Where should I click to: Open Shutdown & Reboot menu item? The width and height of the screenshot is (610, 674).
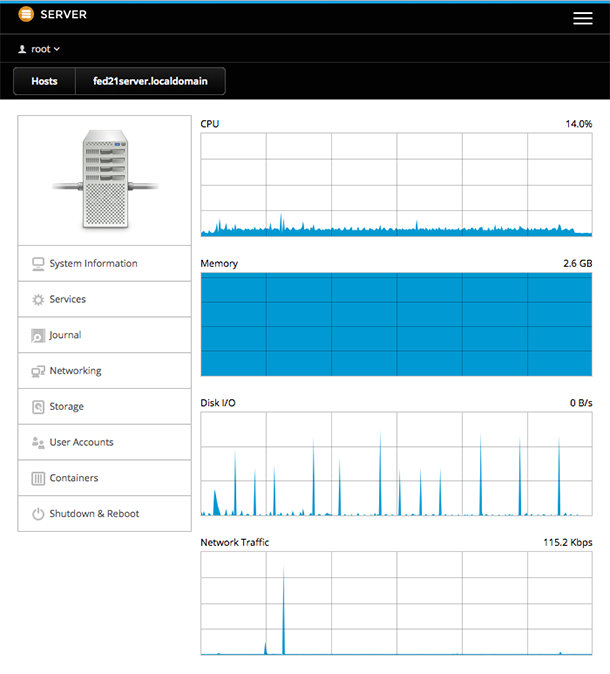click(104, 513)
